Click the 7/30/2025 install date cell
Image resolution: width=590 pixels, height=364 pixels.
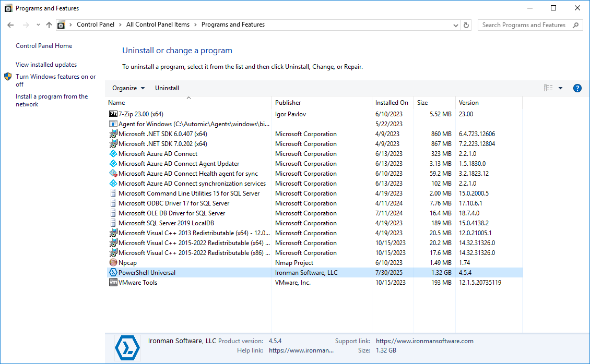[x=388, y=273]
